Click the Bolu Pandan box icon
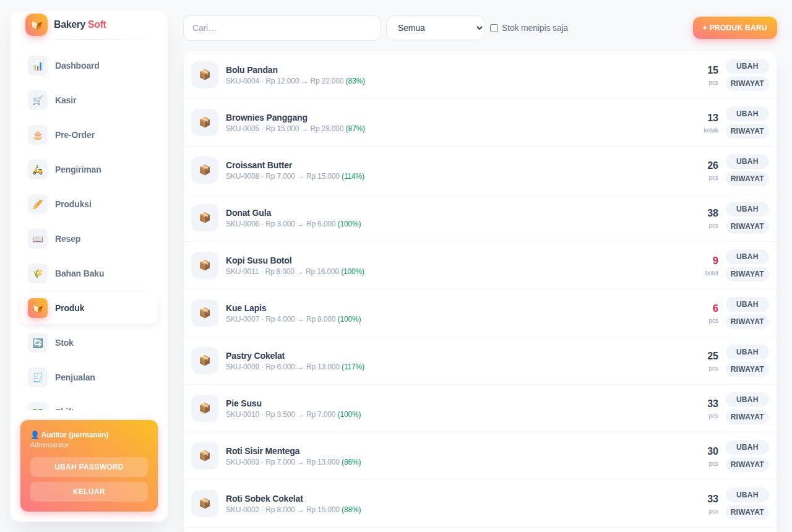This screenshot has width=792, height=532. pos(205,75)
